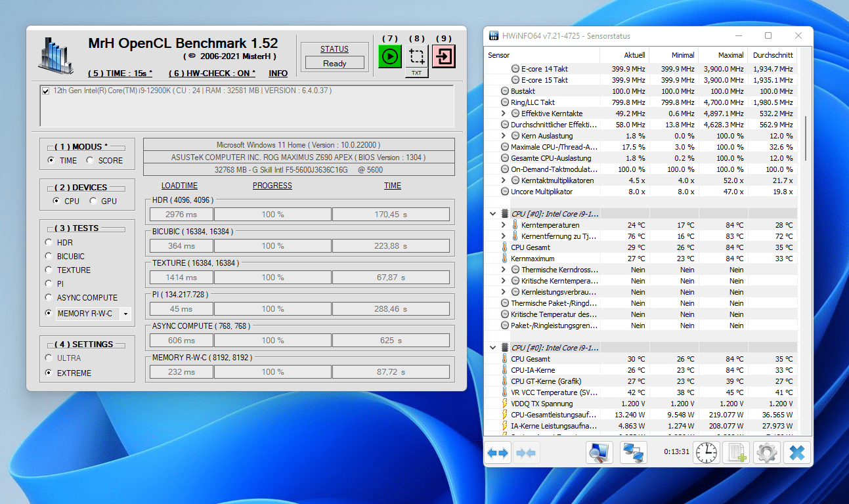Expand the Kerntemperaturen row
The height and width of the screenshot is (504, 849).
click(x=504, y=225)
